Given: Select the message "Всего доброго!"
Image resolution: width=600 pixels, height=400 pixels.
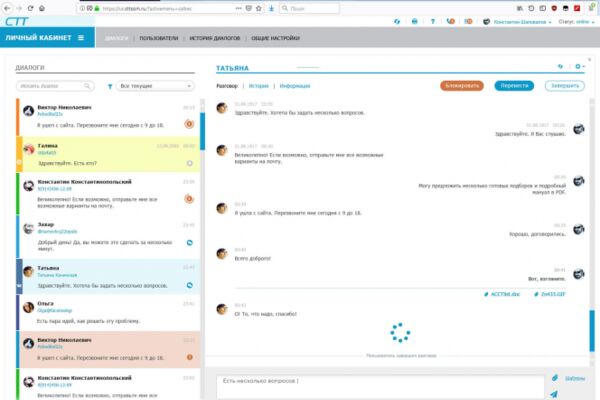Looking at the screenshot, I should point(253,259).
